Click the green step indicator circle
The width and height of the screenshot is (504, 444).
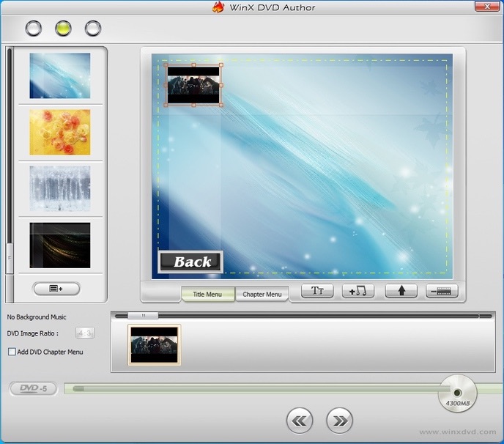pos(63,29)
